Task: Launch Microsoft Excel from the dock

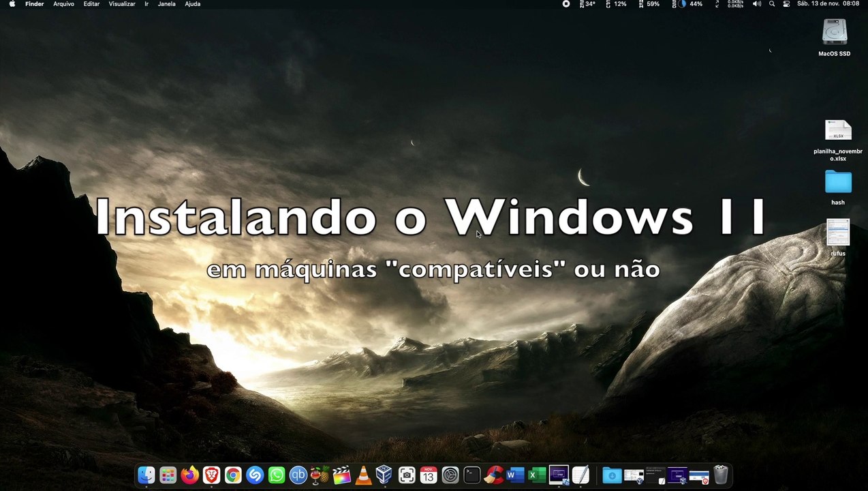Action: pos(537,475)
